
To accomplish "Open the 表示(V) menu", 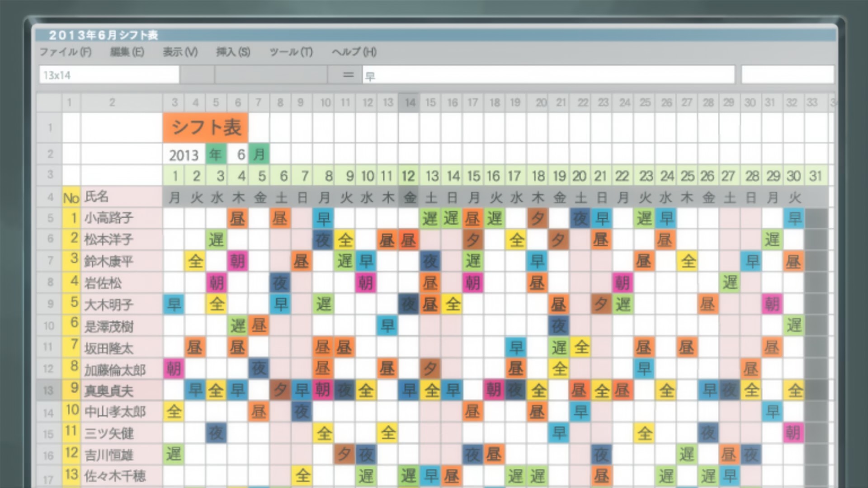I will [180, 52].
